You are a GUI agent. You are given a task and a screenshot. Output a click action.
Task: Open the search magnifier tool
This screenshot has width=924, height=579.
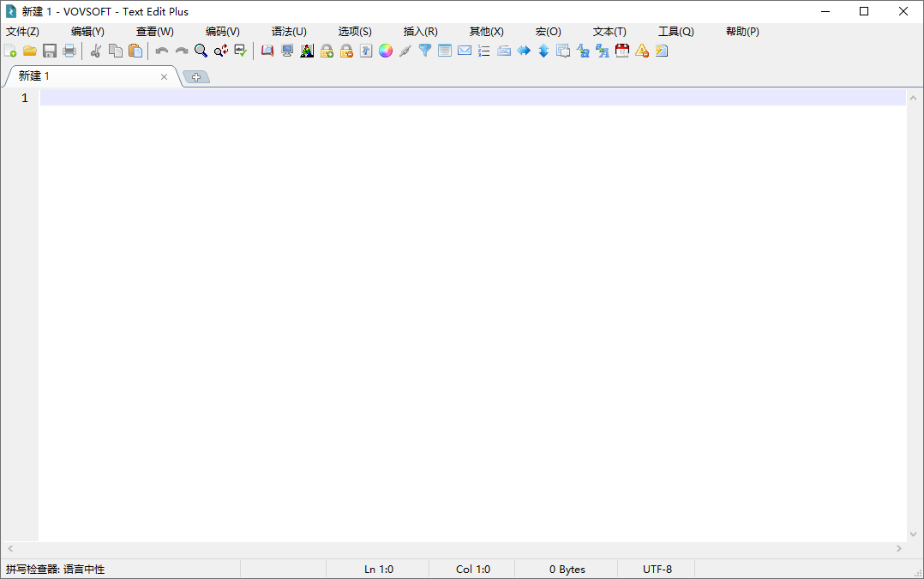click(201, 51)
